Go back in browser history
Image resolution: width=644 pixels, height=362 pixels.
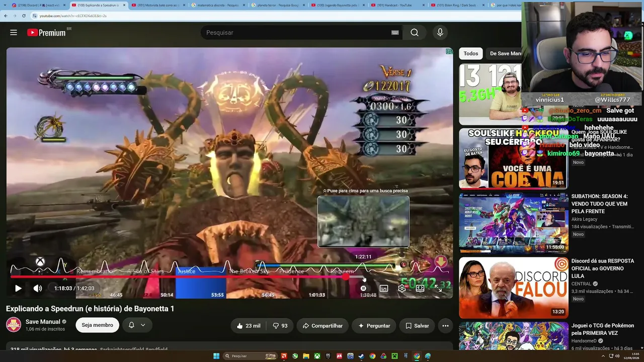(x=6, y=16)
